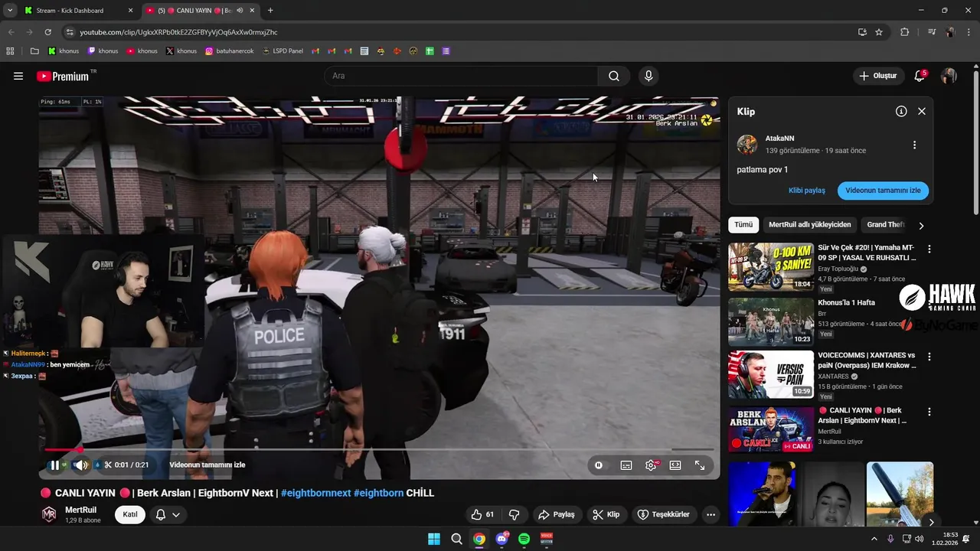This screenshot has width=980, height=551.
Task: Open player settings gear
Action: (651, 465)
